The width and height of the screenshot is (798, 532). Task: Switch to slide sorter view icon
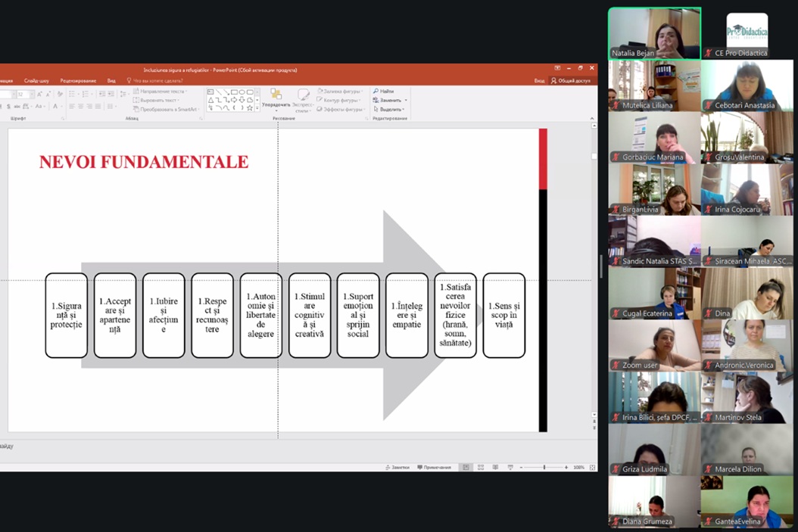click(x=481, y=468)
